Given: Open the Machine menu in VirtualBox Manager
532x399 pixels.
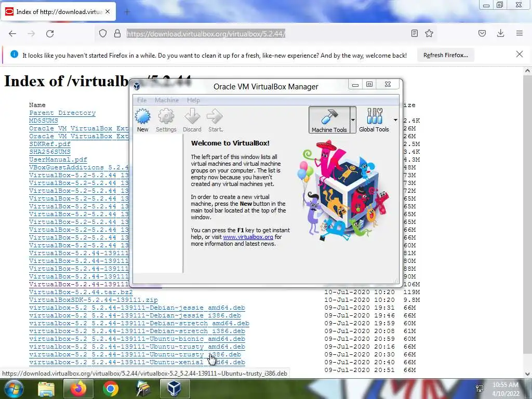Looking at the screenshot, I should pos(167,100).
